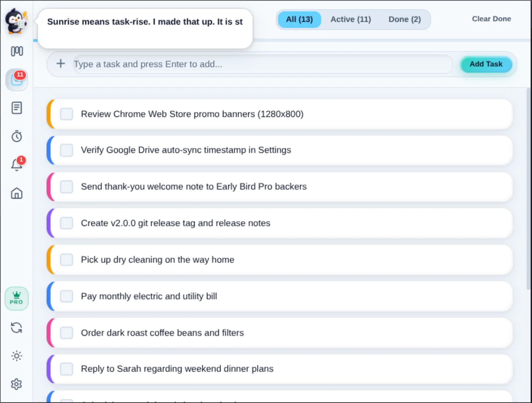
Task: Toggle the sun theme icon
Action: click(17, 356)
